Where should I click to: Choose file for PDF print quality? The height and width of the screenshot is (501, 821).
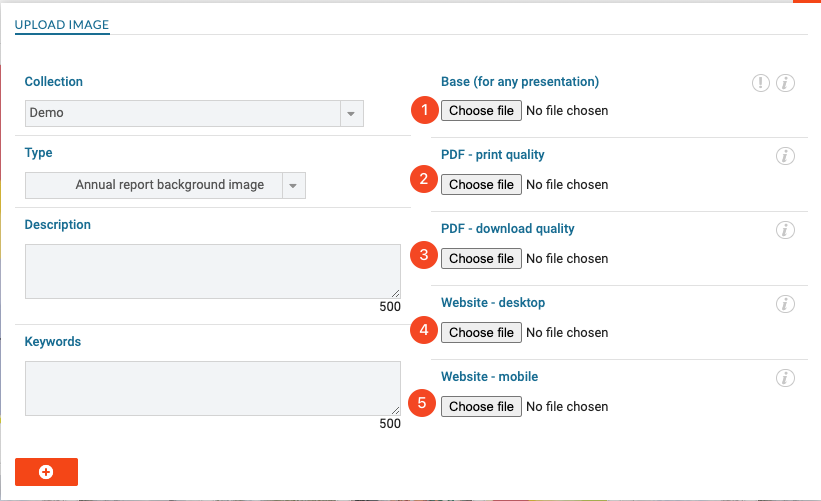point(481,184)
